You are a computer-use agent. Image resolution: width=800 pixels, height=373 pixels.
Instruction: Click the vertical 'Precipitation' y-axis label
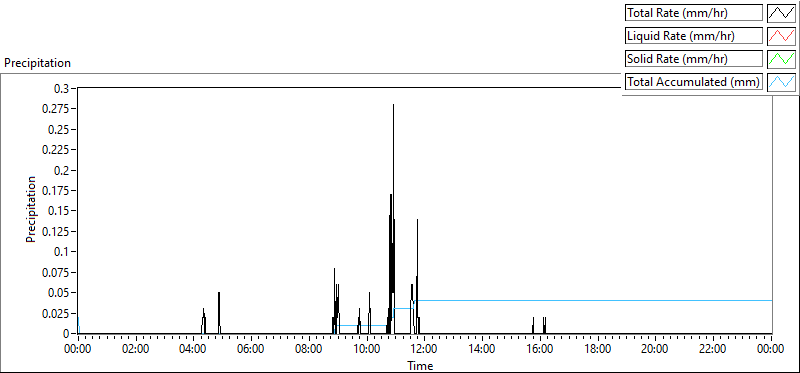[31, 209]
